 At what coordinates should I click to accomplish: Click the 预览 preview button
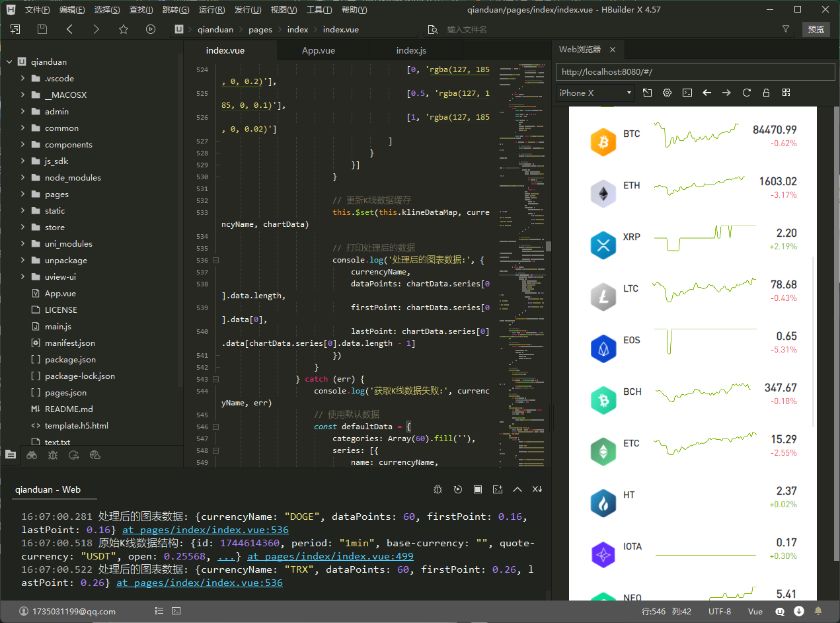(x=816, y=29)
